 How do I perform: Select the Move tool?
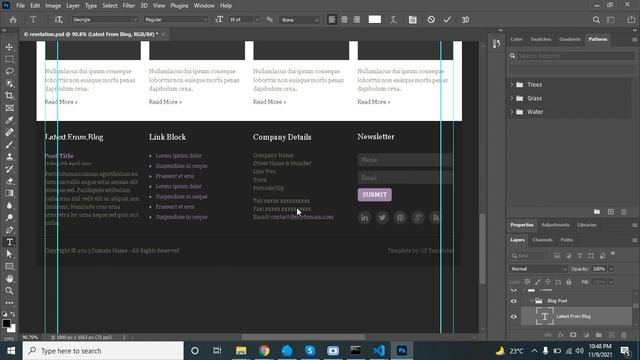[9, 47]
